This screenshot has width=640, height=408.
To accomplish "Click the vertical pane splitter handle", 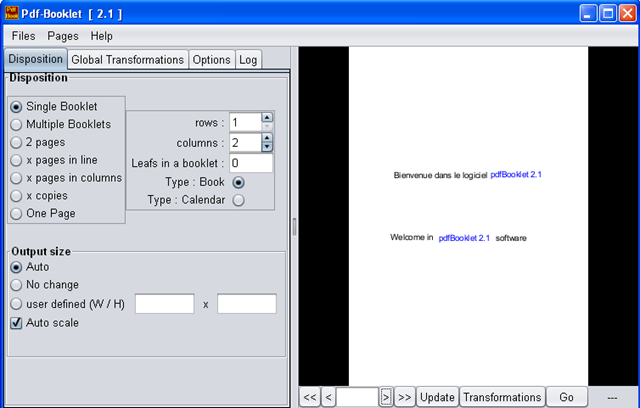I will pyautogui.click(x=294, y=227).
